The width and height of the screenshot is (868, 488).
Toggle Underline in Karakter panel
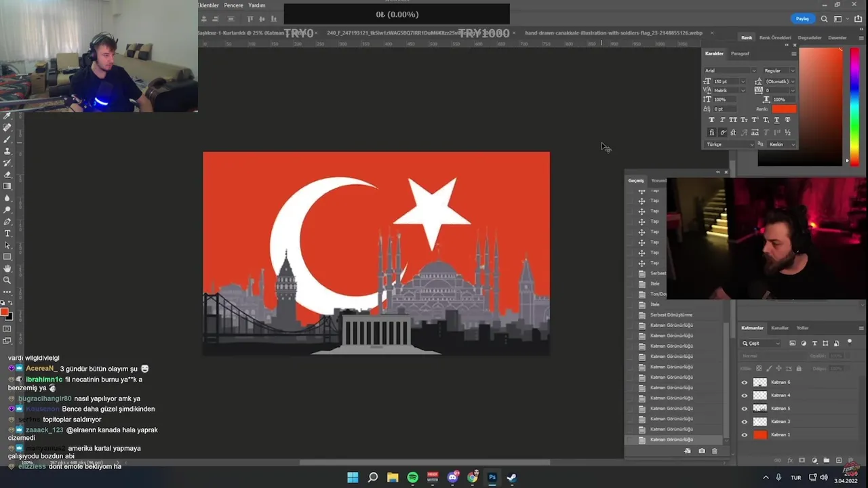click(776, 120)
